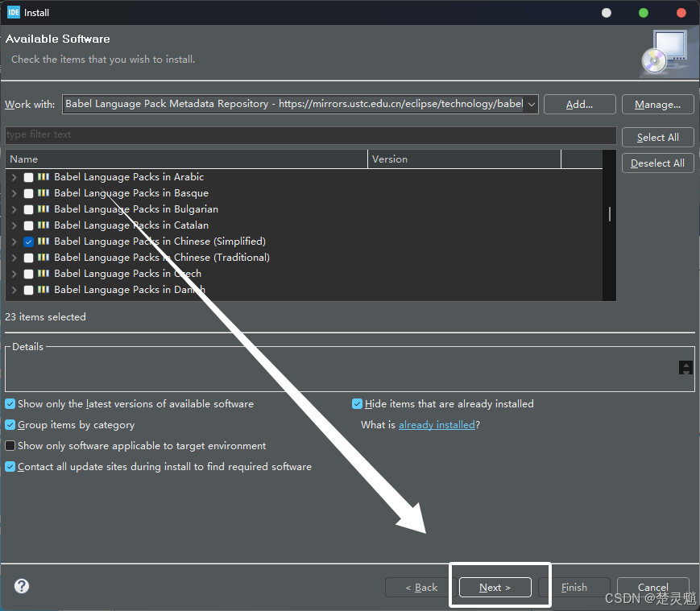Click the software list vertical scrollbar thumb
The width and height of the screenshot is (700, 611).
click(609, 214)
